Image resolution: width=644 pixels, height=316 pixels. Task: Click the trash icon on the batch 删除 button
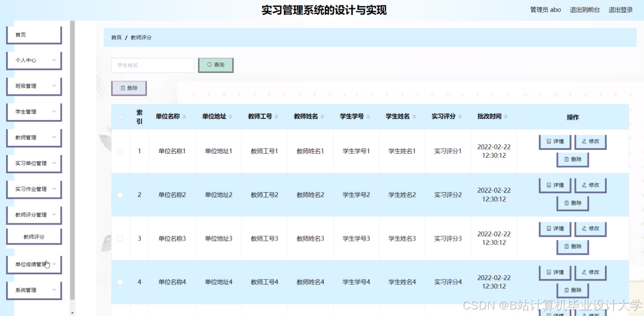tap(123, 88)
